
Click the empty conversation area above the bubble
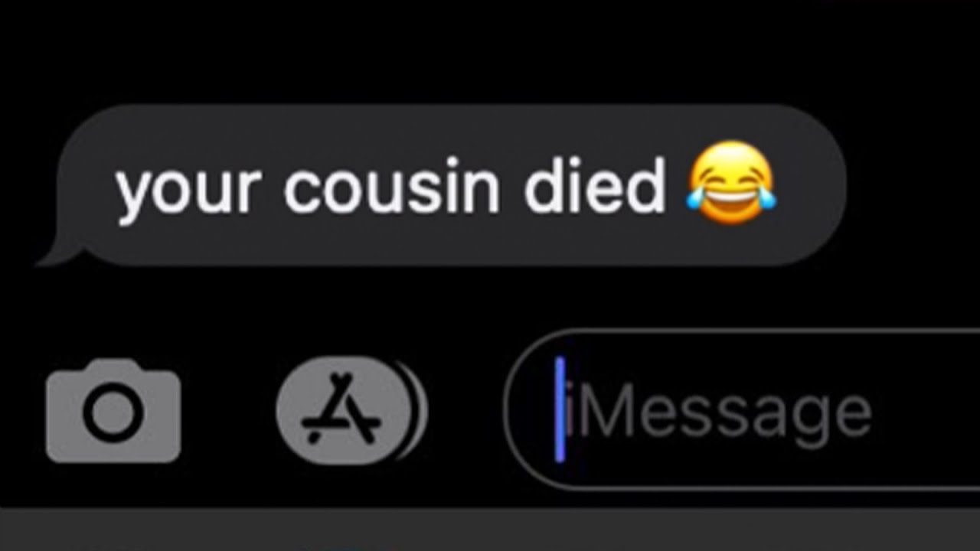[x=490, y=50]
